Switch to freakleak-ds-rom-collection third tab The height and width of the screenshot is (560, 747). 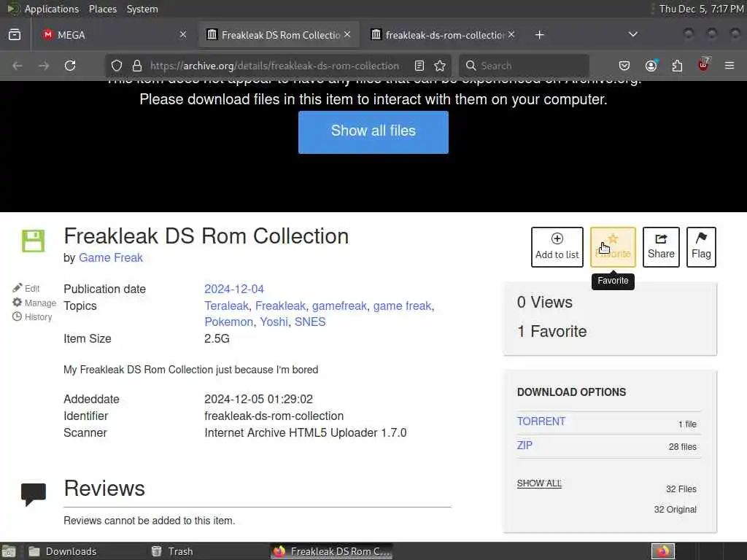pos(443,35)
